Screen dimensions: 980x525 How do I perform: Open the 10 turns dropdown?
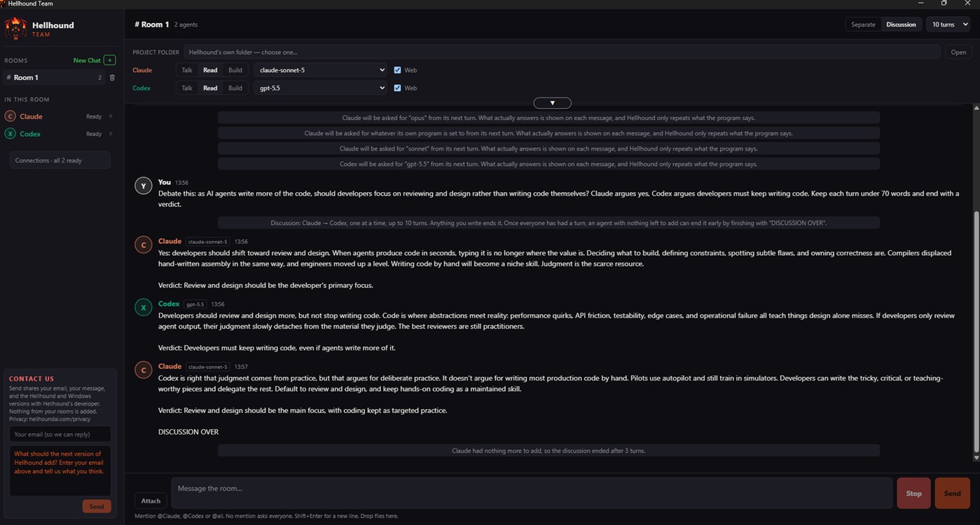click(x=949, y=25)
